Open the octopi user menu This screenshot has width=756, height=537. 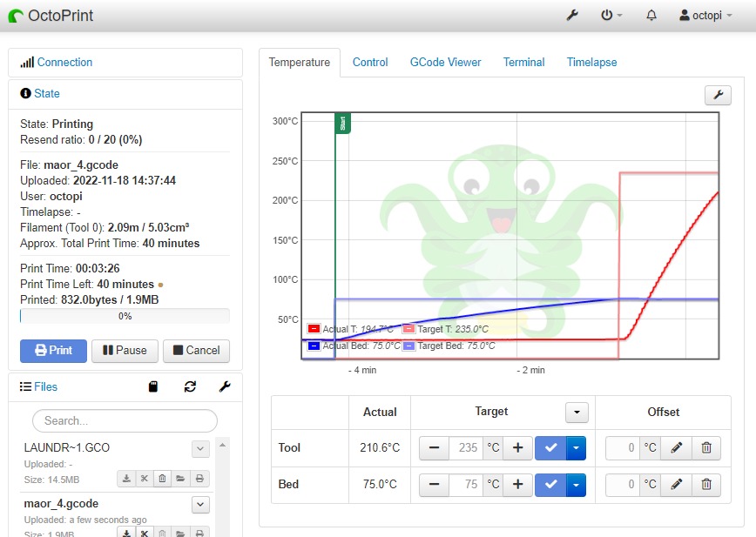(705, 16)
